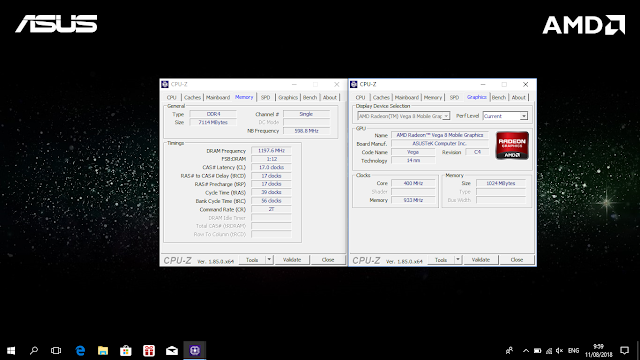Expand Tools arrow in left CPU-Z window
The height and width of the screenshot is (360, 640).
269,260
